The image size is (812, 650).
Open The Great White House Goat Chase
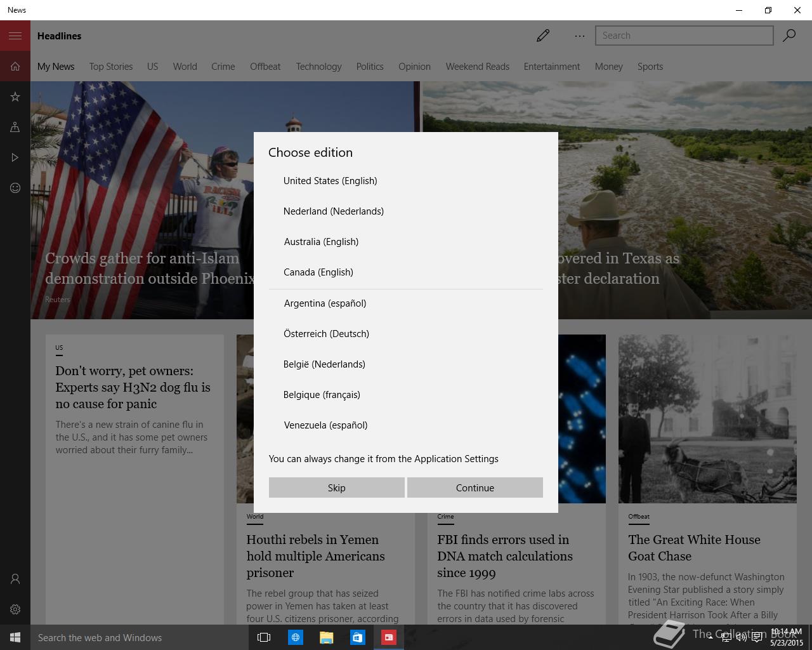694,548
